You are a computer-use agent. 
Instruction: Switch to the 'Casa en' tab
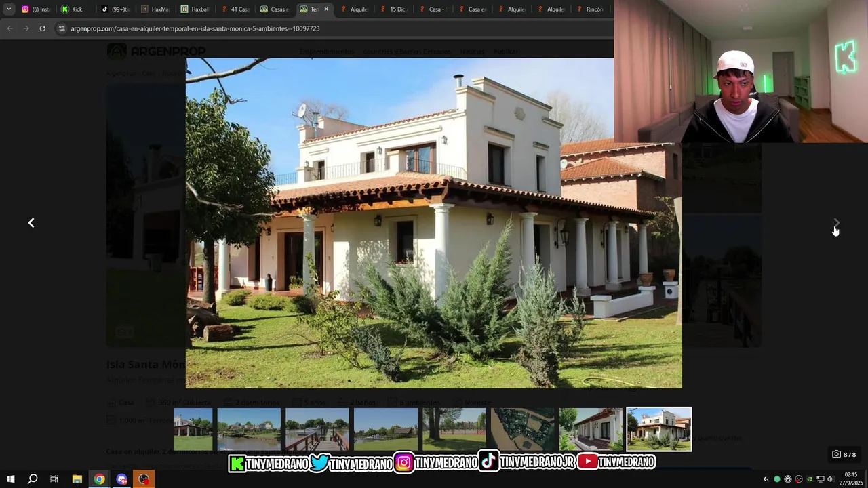pos(473,9)
